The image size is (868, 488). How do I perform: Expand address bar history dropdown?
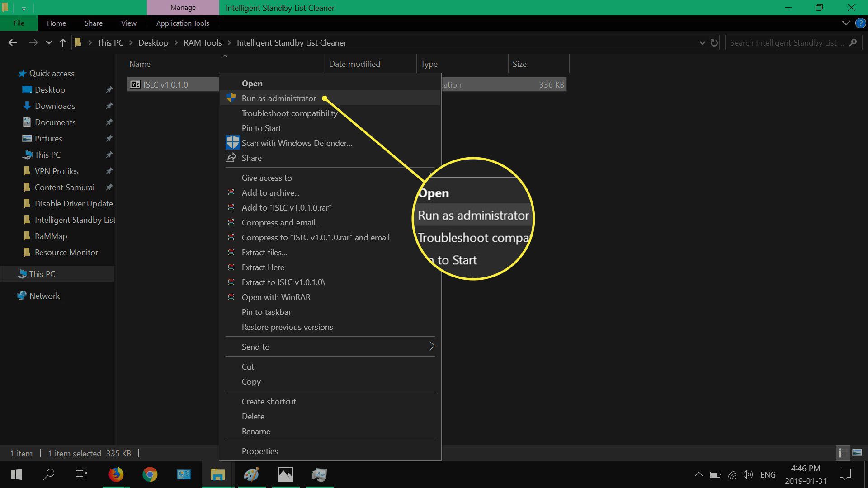(702, 43)
